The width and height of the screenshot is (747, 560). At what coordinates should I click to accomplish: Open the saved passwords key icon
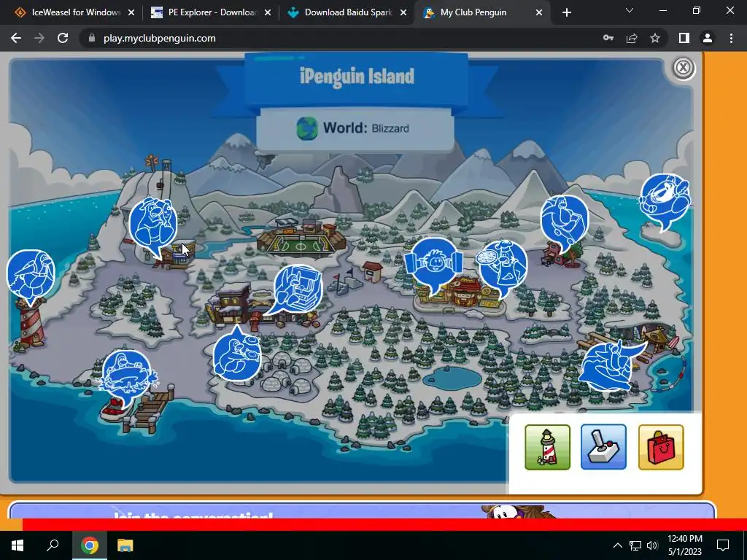(x=608, y=38)
